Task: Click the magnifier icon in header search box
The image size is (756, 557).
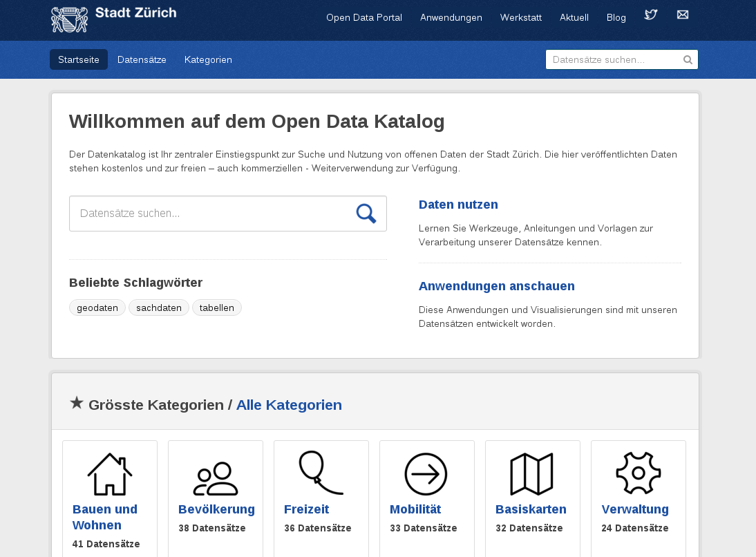Action: coord(688,60)
